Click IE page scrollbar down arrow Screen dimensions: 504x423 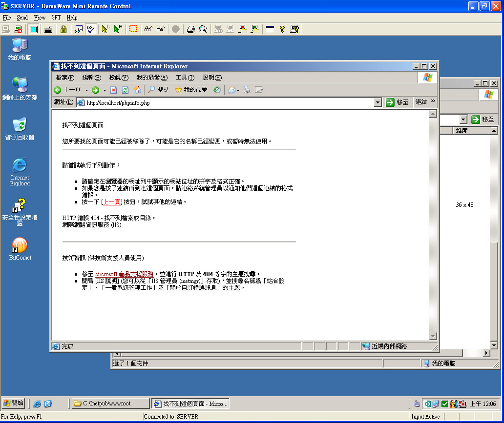point(433,336)
